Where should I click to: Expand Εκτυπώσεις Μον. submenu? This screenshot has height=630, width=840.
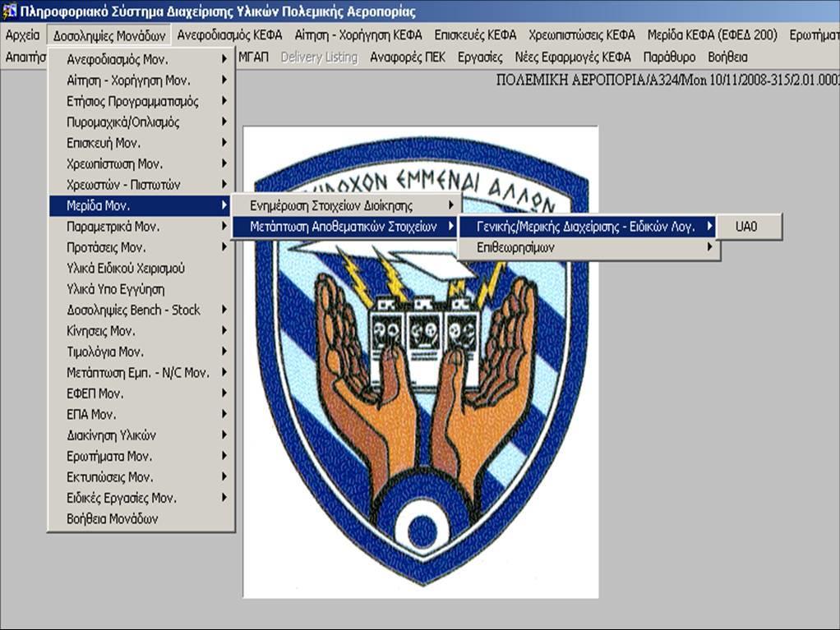(x=141, y=477)
